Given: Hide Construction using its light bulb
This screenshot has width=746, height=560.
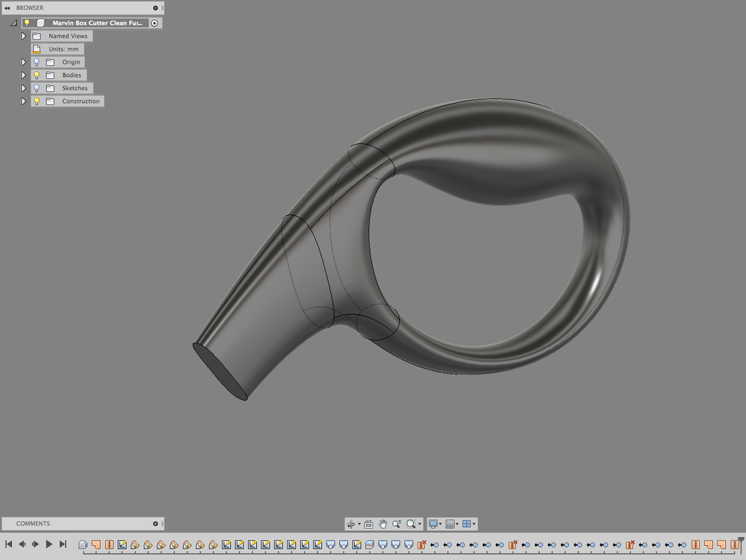Looking at the screenshot, I should [37, 101].
